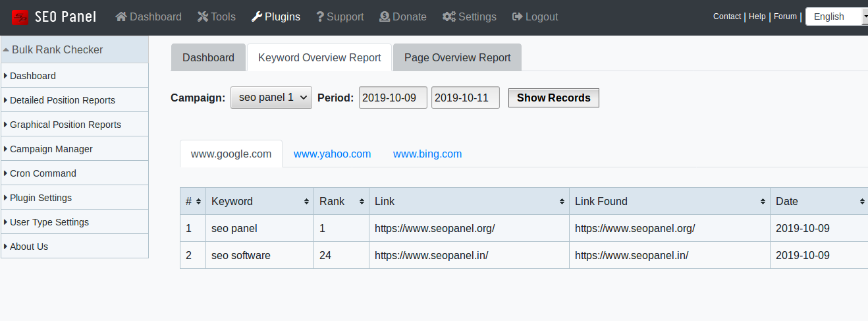Click the 'seo software' keyword cell
Screen dimensions: 868x321
[260, 255]
